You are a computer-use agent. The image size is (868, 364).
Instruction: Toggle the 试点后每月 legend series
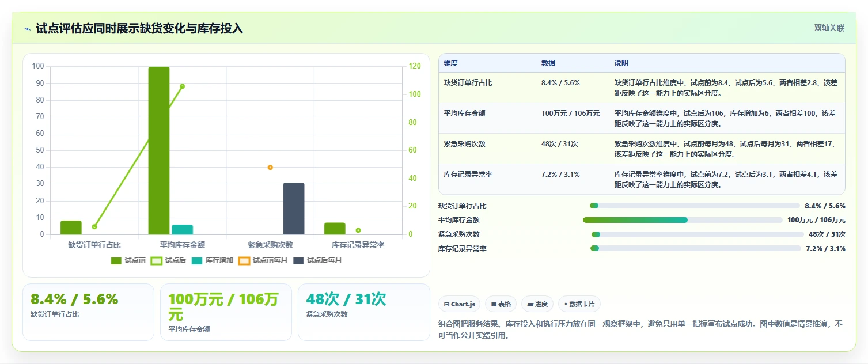(x=317, y=260)
